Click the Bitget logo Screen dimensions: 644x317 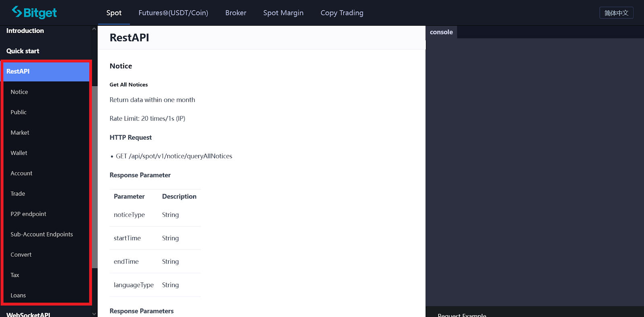click(x=34, y=12)
